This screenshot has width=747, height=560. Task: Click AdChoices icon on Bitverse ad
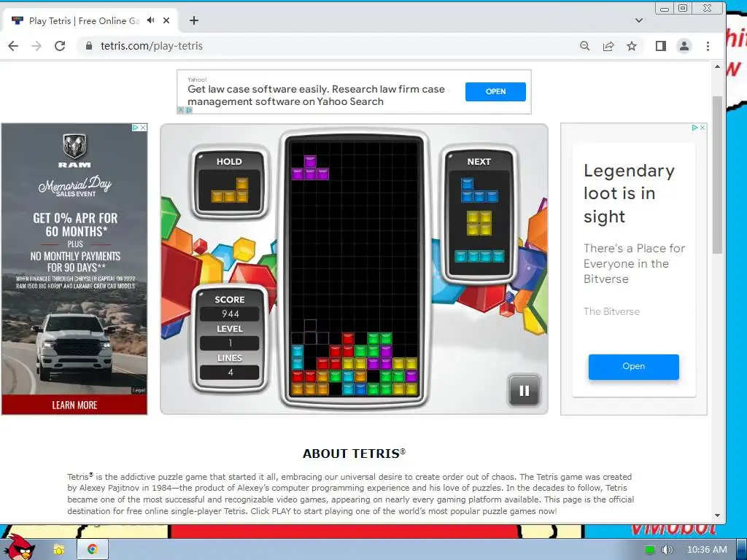[x=694, y=128]
